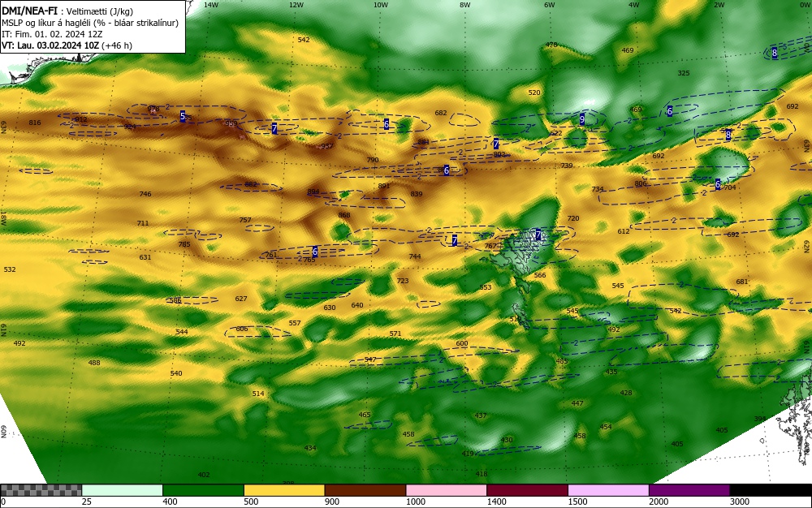
Task: Click the blue hail probability marker '5'
Action: pos(183,116)
